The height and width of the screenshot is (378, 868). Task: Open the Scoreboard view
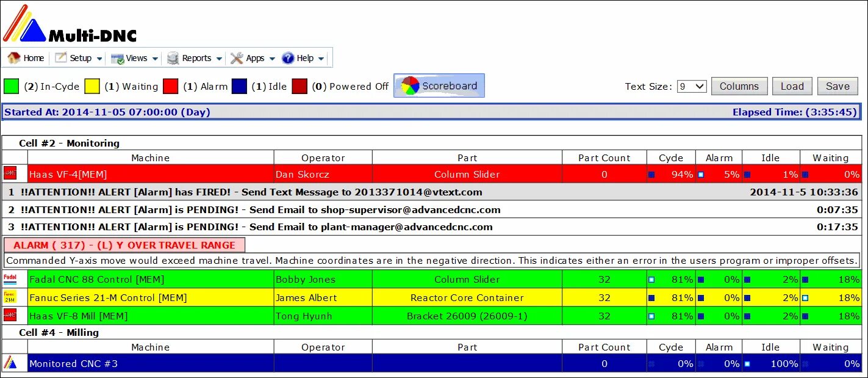[439, 86]
